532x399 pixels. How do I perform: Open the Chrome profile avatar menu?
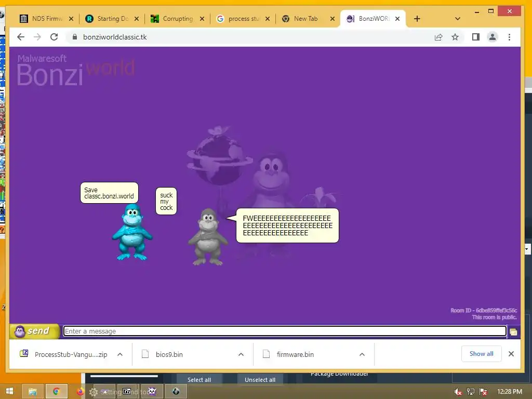click(493, 37)
